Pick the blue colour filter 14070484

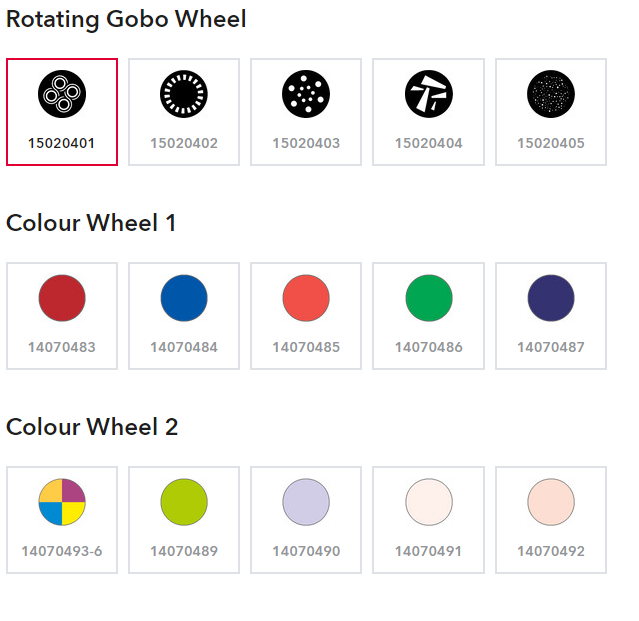(x=184, y=316)
